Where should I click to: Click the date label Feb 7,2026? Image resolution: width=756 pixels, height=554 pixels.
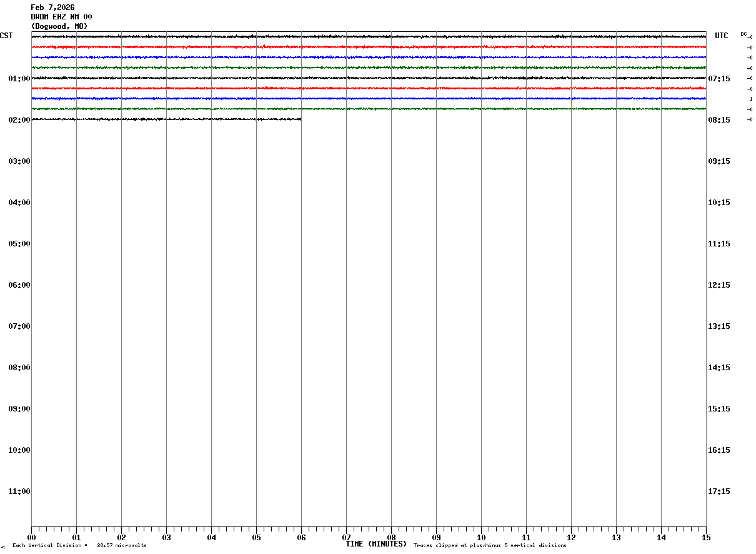(x=52, y=8)
